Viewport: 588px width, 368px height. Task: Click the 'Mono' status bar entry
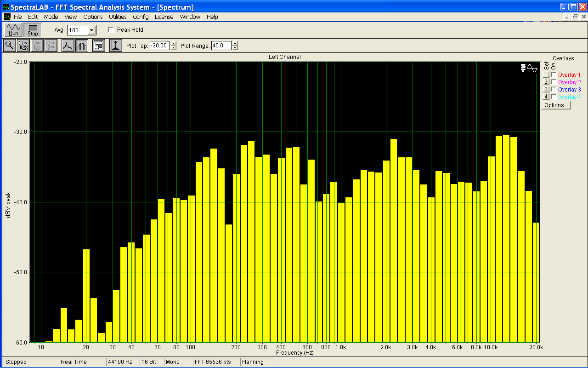[x=178, y=362]
